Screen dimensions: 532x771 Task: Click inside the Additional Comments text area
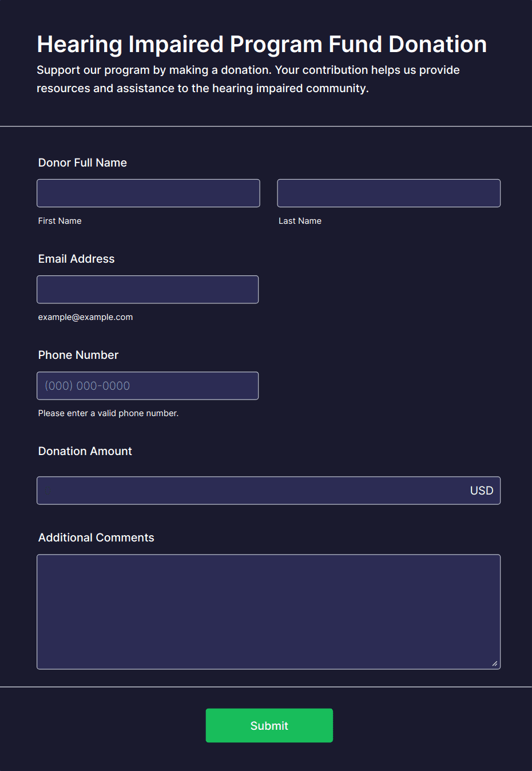click(x=268, y=611)
